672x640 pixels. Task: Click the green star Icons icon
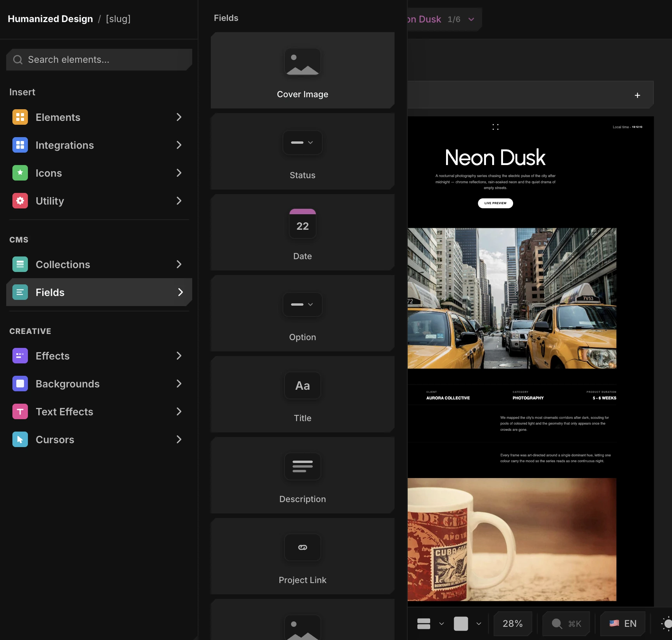click(x=20, y=173)
